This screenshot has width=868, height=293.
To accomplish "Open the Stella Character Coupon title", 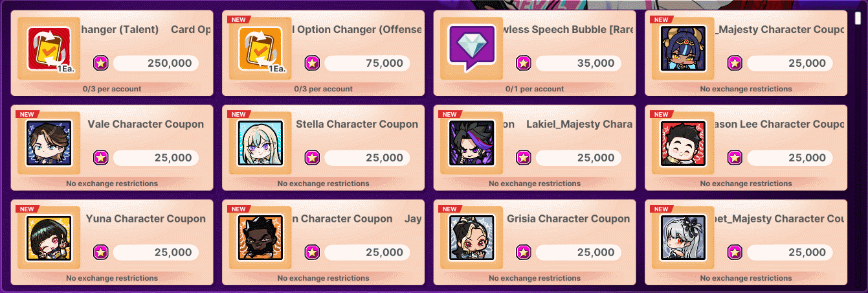I will pyautogui.click(x=357, y=124).
